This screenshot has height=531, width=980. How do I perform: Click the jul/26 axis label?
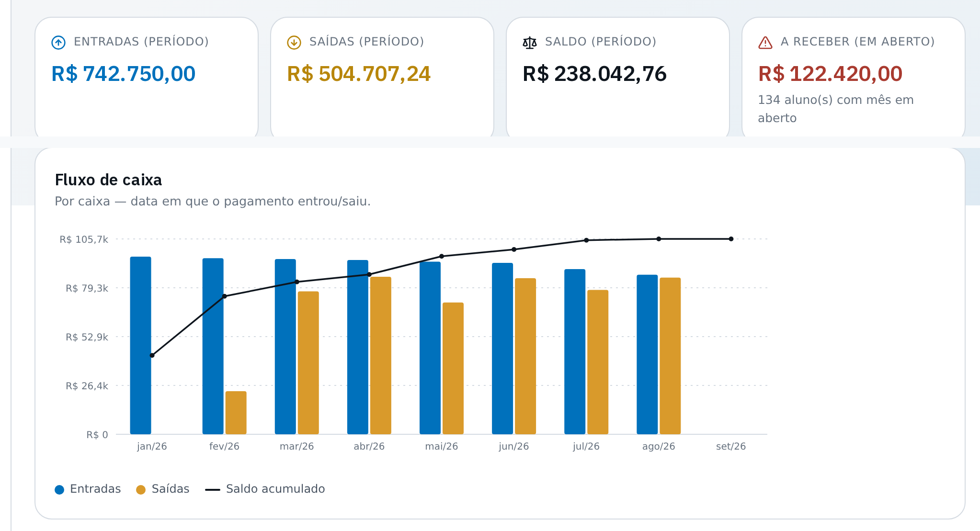click(x=586, y=446)
